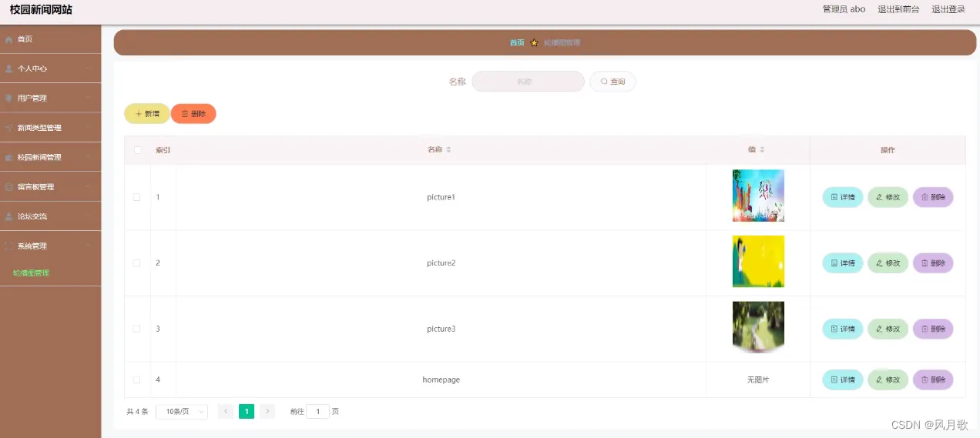Image resolution: width=980 pixels, height=438 pixels.
Task: Click 退出到前台 in the top bar
Action: click(x=898, y=9)
